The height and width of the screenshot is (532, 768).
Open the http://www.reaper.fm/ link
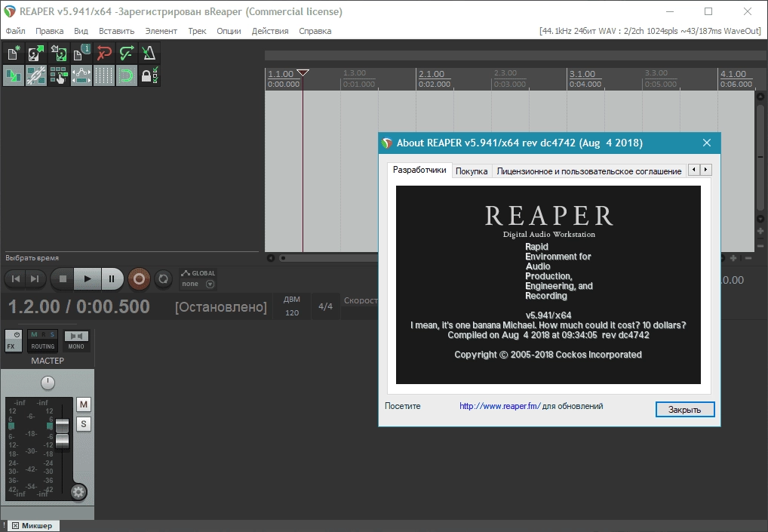pos(499,406)
